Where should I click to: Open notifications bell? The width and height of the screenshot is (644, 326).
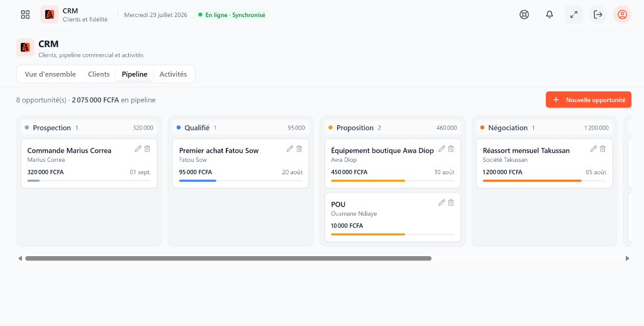(550, 15)
